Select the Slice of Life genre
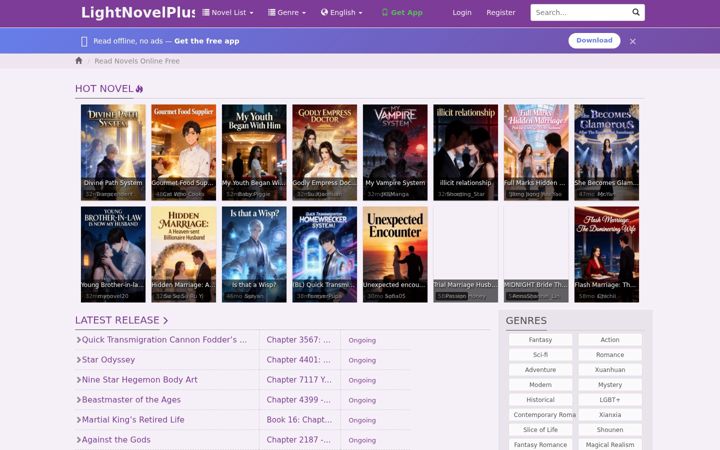The image size is (720, 450). pos(540,430)
